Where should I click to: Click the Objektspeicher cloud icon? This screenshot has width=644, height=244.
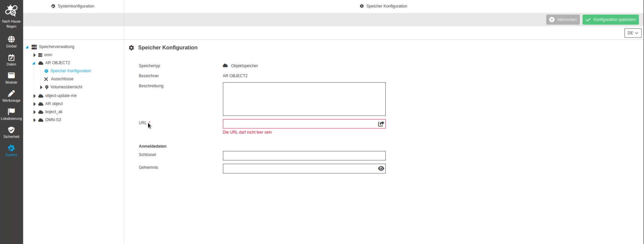coord(225,65)
